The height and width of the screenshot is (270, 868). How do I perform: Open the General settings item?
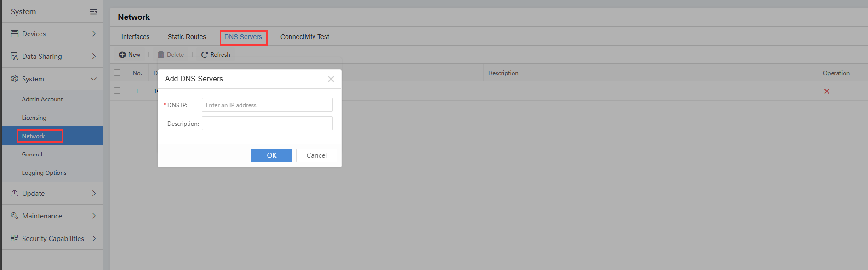(x=32, y=154)
